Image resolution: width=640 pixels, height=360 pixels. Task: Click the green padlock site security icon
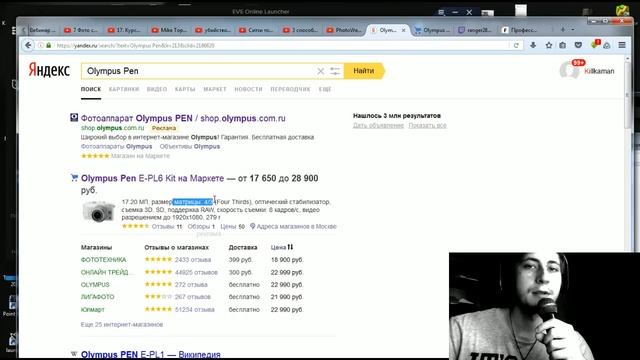point(49,45)
